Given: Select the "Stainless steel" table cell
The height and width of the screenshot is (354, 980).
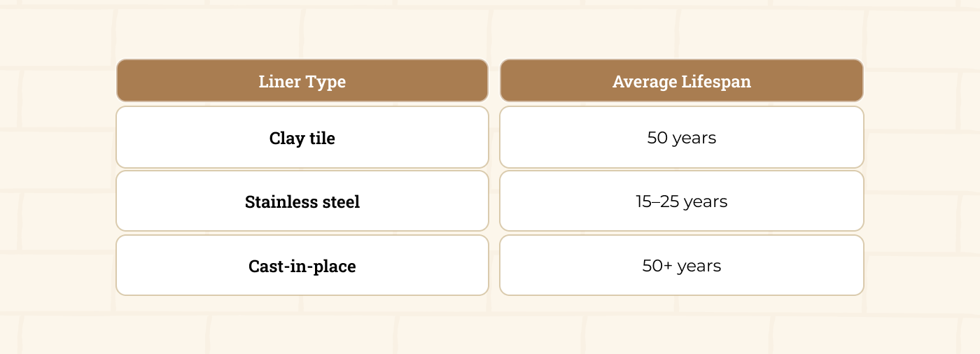Looking at the screenshot, I should [302, 202].
